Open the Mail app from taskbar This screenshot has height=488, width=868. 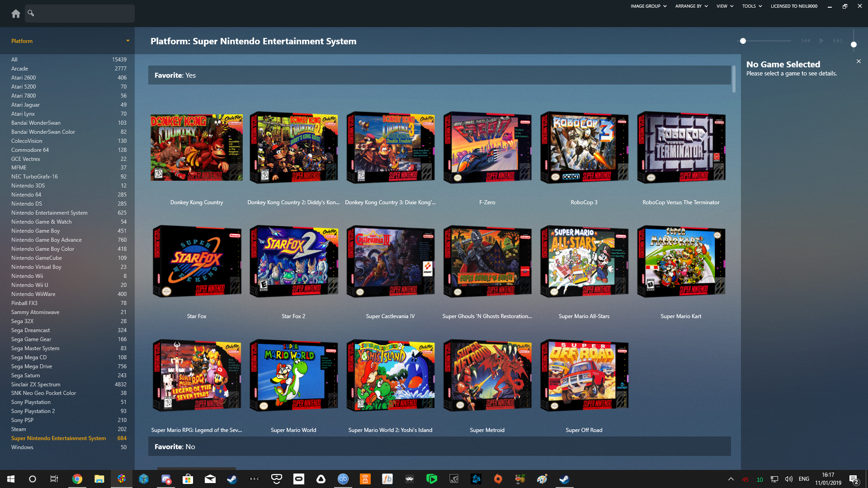(210, 479)
